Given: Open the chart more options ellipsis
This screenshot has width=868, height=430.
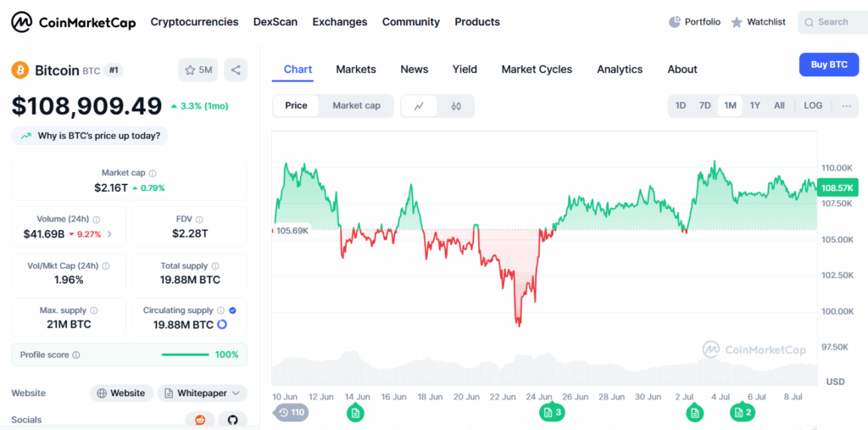Looking at the screenshot, I should pyautogui.click(x=847, y=105).
